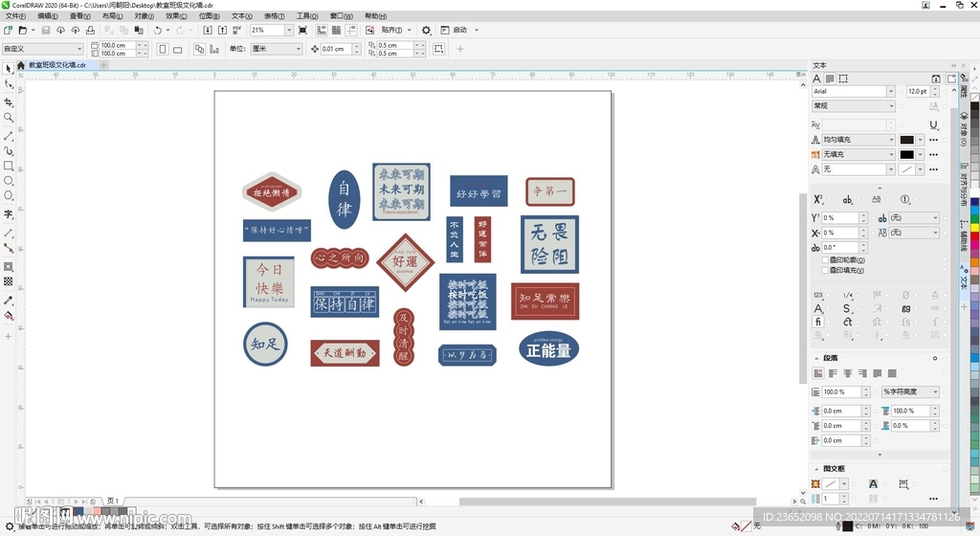Toggle show rulers button
Image resolution: width=980 pixels, height=536 pixels.
(x=322, y=30)
